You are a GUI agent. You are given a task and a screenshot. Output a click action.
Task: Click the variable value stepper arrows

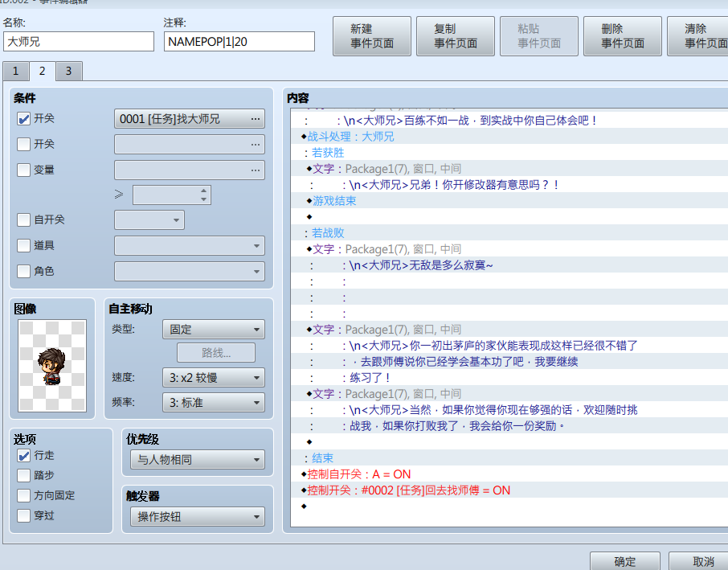click(204, 195)
